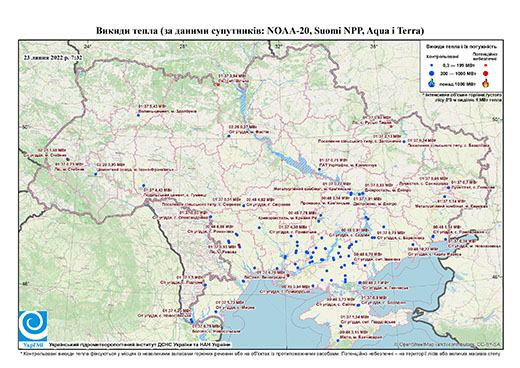The height and width of the screenshot is (368, 520).
Task: Click the small red dot legend swatch
Action: coord(486,65)
